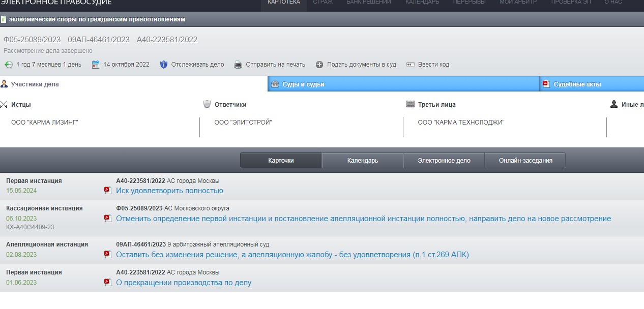Open Банк решений in top menu
644x309 pixels.
point(368,2)
